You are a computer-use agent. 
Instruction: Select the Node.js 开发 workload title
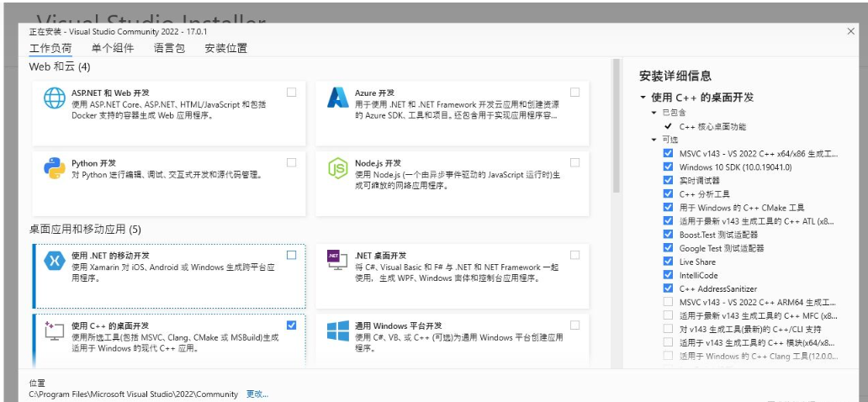click(378, 163)
